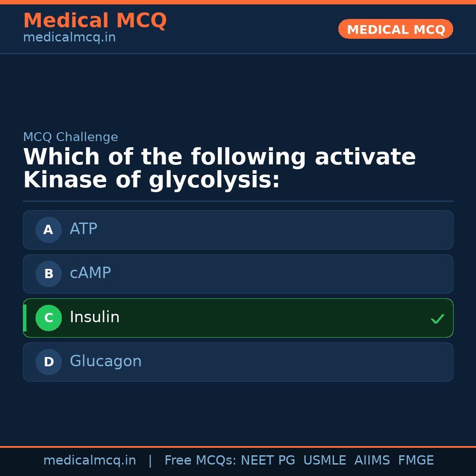Image resolution: width=476 pixels, height=476 pixels.
Task: Click the circled letter C badge
Action: [x=48, y=318]
